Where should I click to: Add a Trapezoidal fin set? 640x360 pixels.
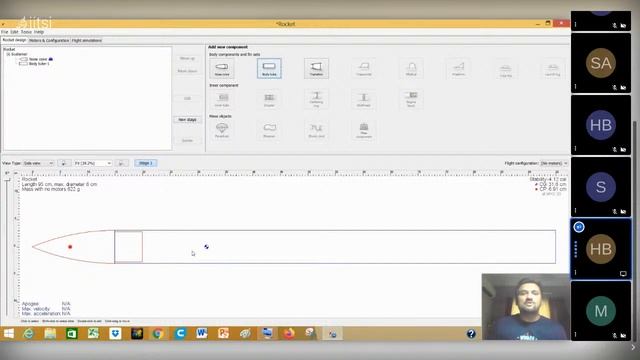coord(364,68)
